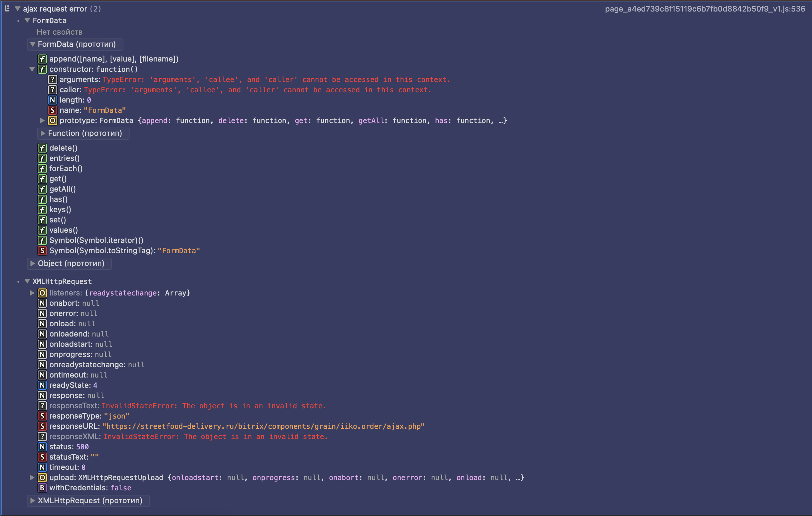Screen dimensions: 812x516
Task: Click the number icon beside status 500
Action: pos(42,447)
